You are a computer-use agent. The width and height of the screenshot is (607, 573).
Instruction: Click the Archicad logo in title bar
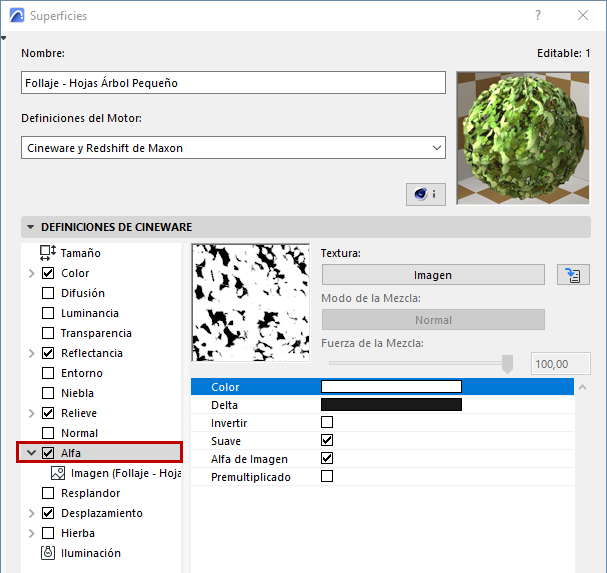pos(17,16)
